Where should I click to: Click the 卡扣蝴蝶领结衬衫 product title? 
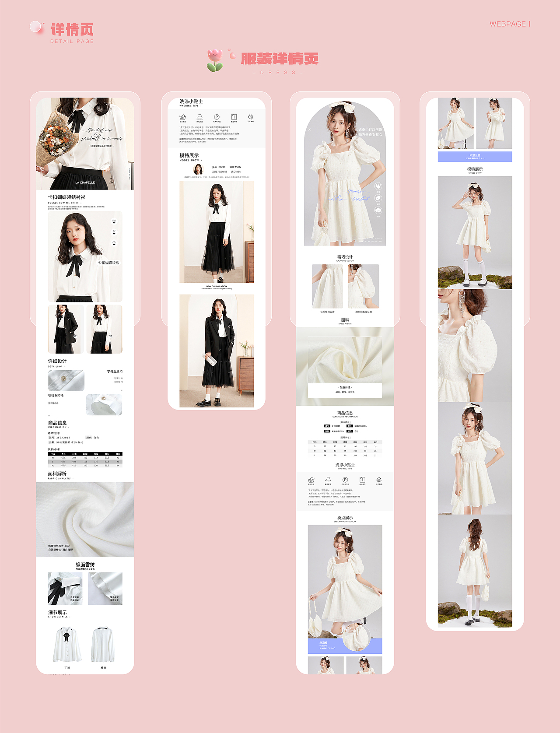click(66, 197)
